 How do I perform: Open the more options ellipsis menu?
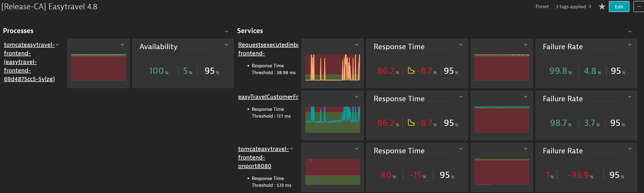tap(639, 7)
